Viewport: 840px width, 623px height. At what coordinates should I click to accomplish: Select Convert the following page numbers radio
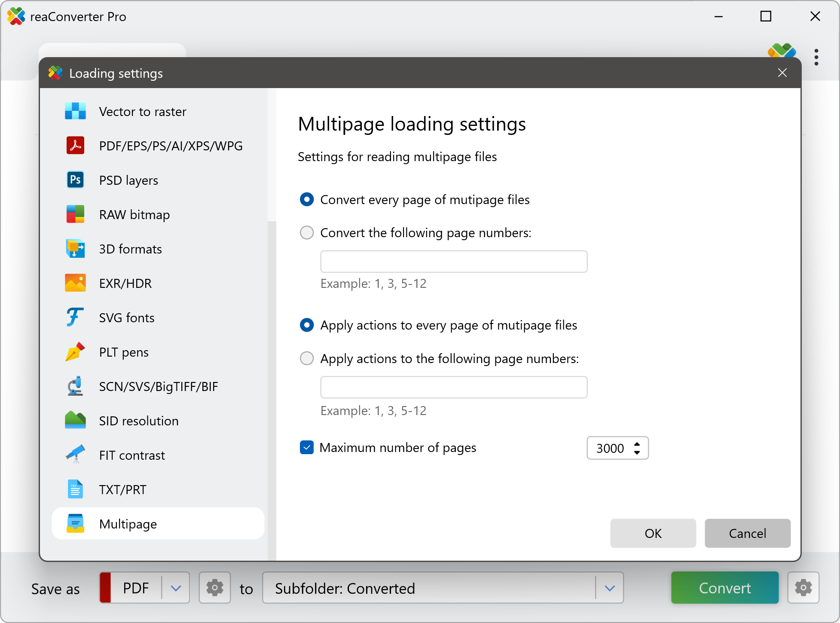307,233
